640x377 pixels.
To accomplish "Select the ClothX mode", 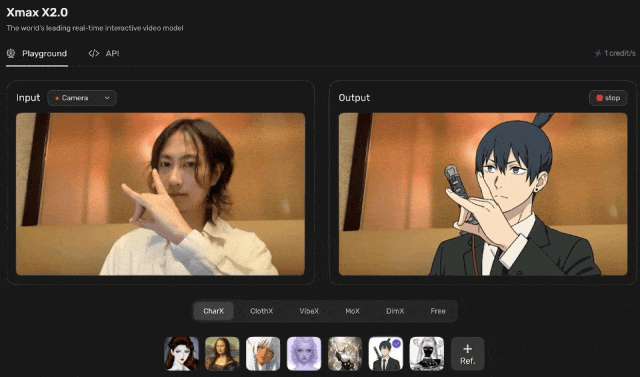I will click(261, 311).
